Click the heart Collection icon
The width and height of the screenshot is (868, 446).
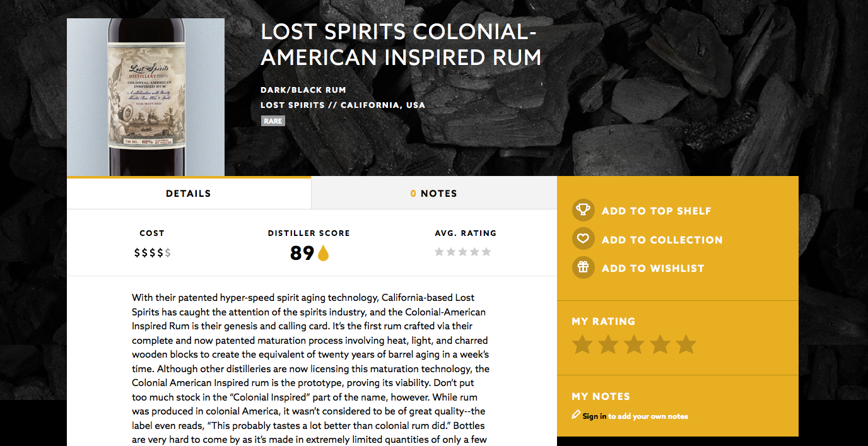[x=583, y=239]
